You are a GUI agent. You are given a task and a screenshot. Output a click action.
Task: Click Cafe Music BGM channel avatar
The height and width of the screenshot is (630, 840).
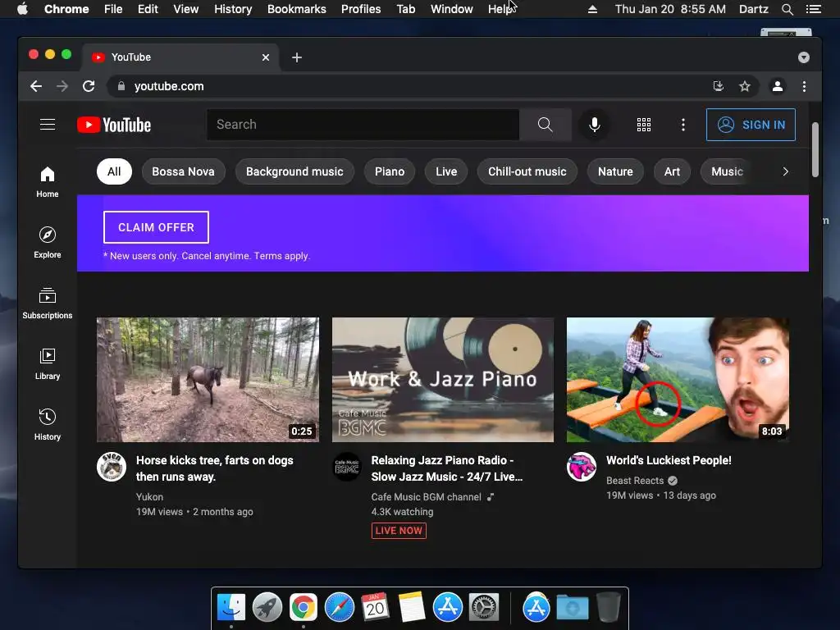(347, 467)
